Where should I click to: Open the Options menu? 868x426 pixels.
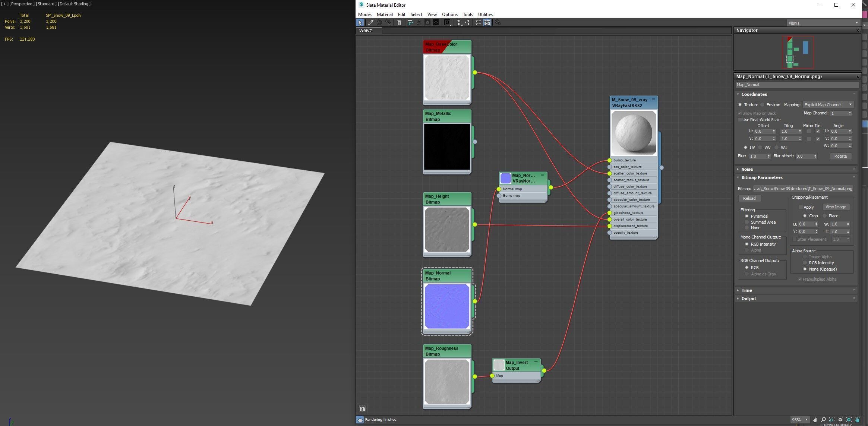pos(449,15)
